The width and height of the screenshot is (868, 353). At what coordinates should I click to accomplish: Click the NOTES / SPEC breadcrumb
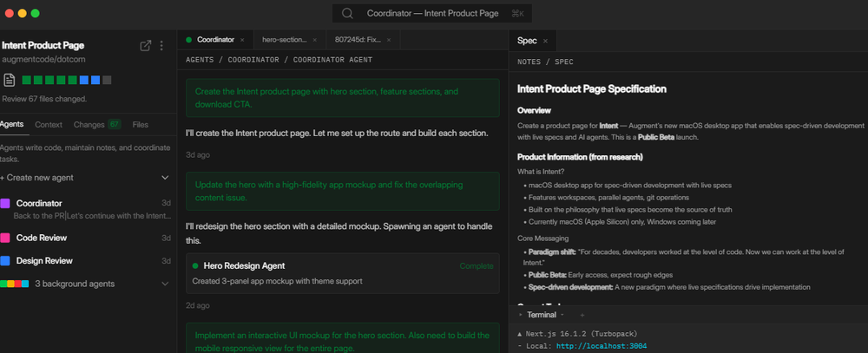(x=545, y=62)
